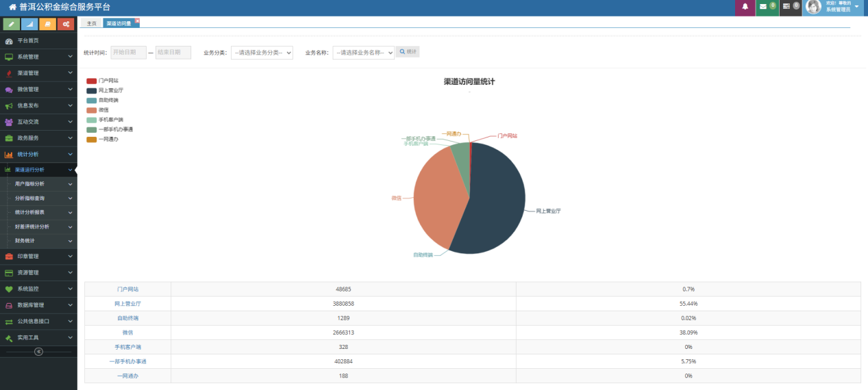Click the green pencil shortcut button
The image size is (868, 390).
(11, 24)
